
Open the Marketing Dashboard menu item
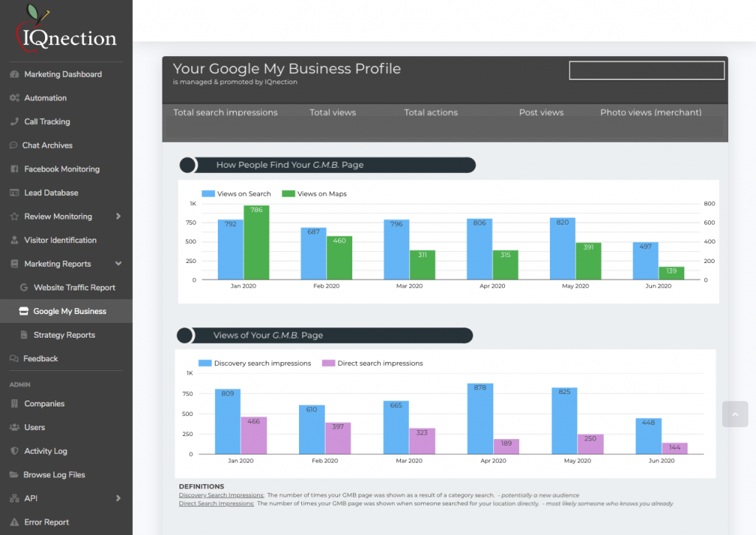tap(63, 75)
